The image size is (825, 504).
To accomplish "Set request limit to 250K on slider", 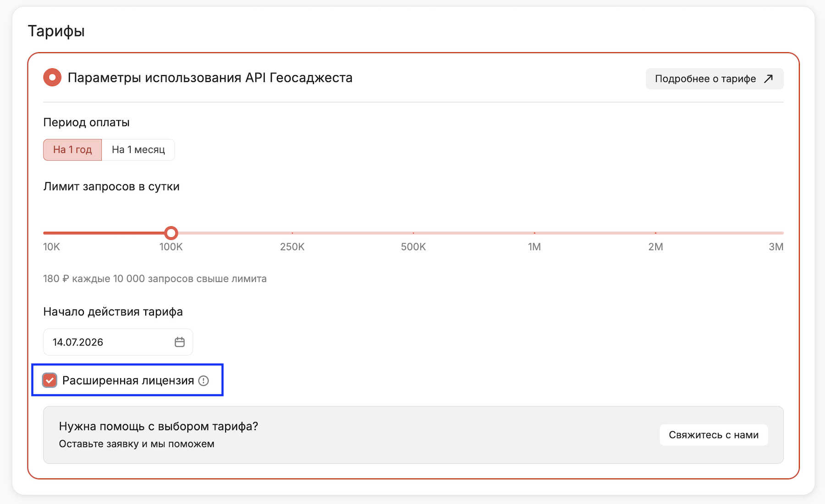I will (292, 233).
